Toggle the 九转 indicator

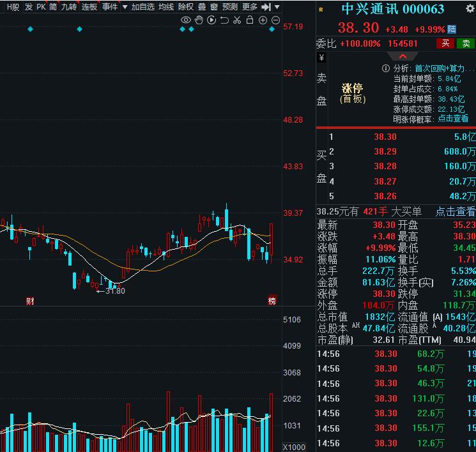[69, 7]
